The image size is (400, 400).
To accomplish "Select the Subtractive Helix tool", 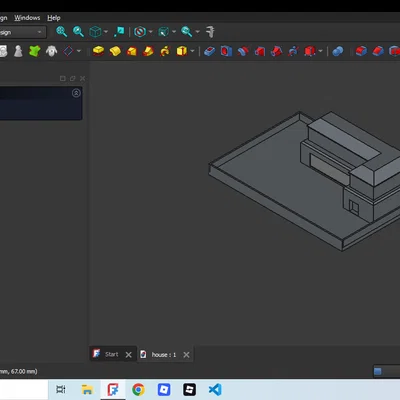I will pyautogui.click(x=293, y=51).
